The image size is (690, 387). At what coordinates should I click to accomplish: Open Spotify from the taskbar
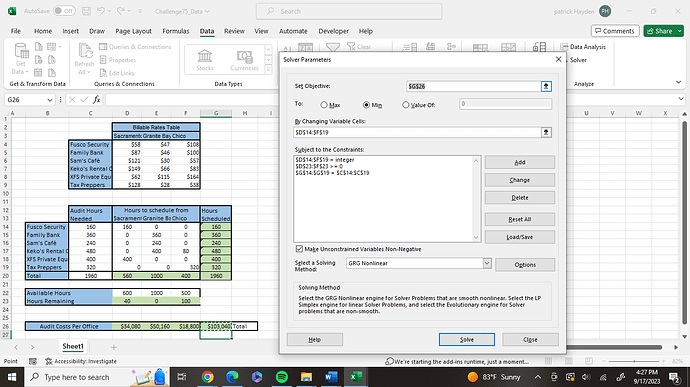[x=282, y=377]
